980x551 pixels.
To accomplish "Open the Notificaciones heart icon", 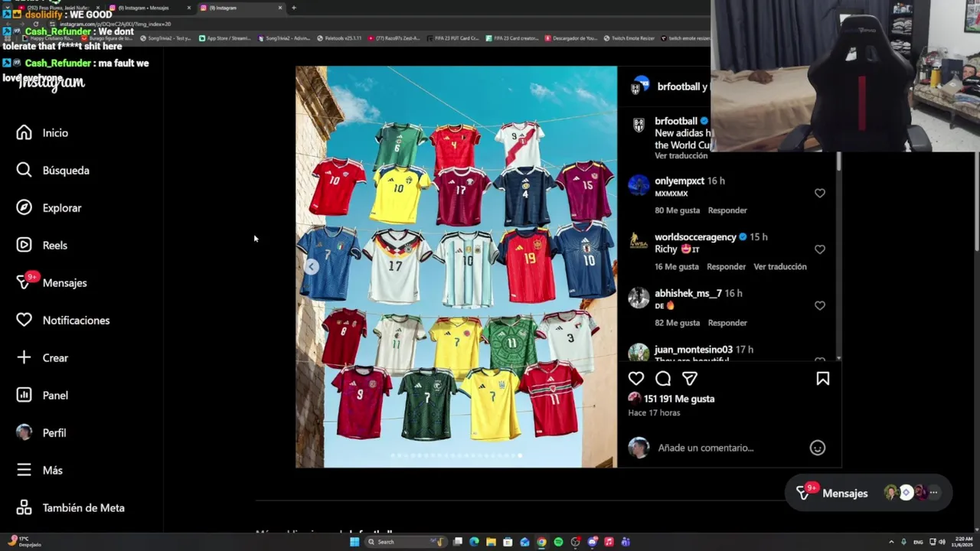I will coord(24,320).
